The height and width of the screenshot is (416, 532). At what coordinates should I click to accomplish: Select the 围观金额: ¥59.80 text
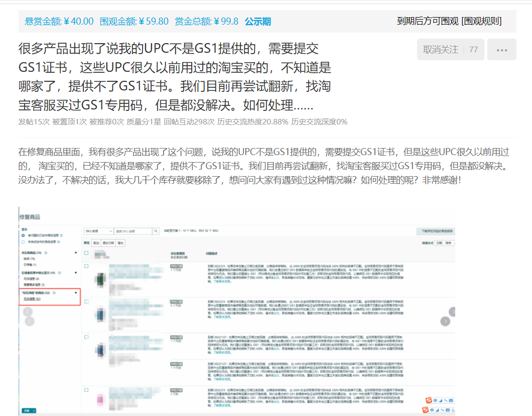pos(134,22)
